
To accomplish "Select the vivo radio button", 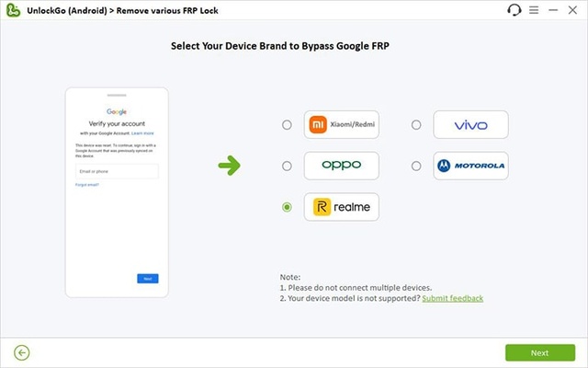I will pyautogui.click(x=416, y=124).
